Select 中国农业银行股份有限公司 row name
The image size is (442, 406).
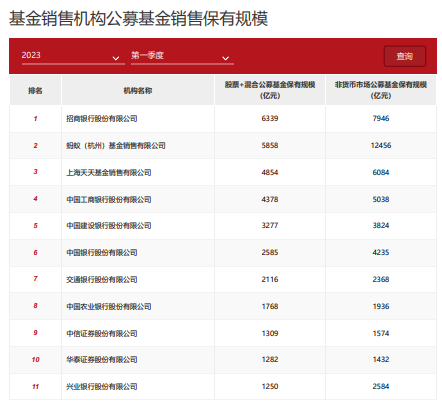(x=109, y=306)
